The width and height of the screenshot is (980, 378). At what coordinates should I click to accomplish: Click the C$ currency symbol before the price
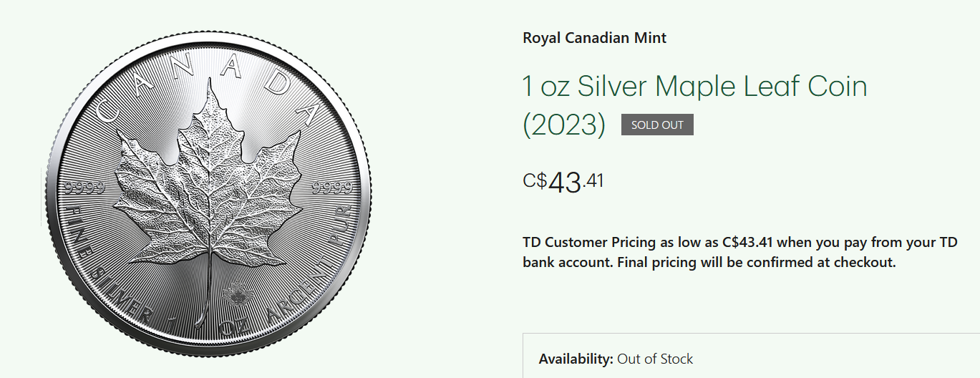[x=535, y=180]
